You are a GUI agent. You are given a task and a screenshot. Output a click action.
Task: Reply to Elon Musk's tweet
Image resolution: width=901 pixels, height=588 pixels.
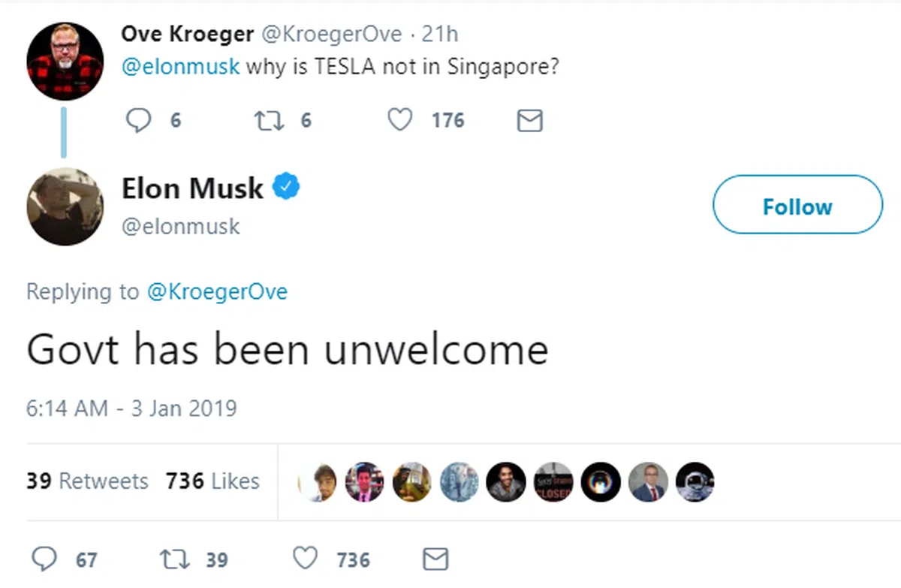pos(47,559)
